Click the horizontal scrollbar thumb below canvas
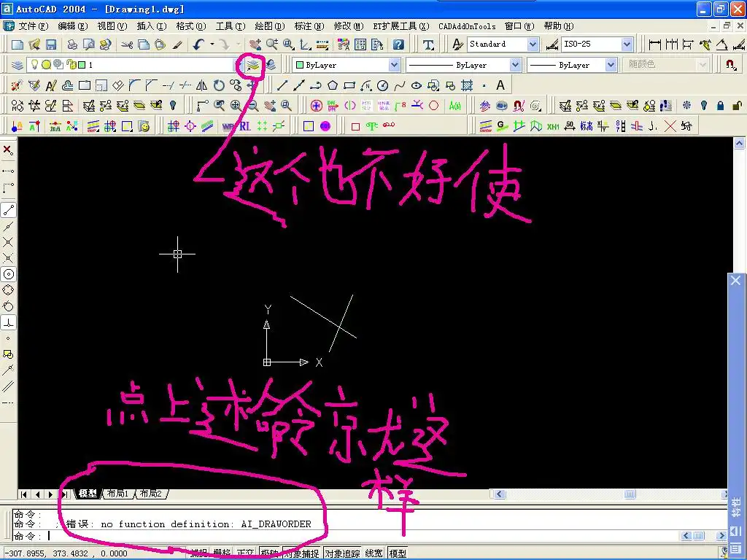 630,494
